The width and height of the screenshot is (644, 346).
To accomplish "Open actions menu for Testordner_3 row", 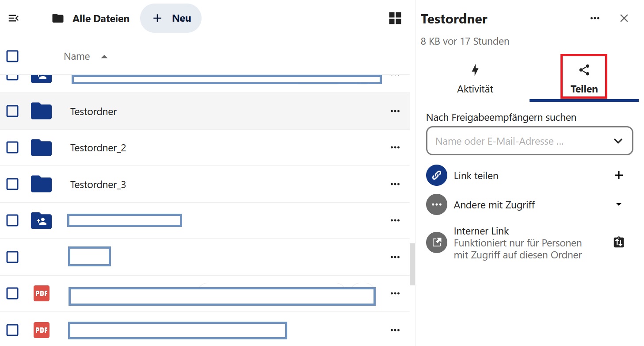I will pos(395,184).
